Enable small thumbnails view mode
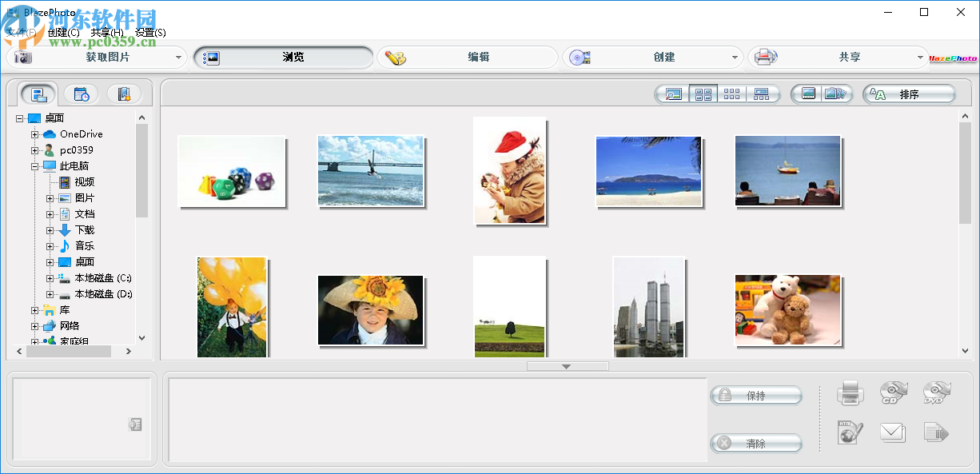The height and width of the screenshot is (474, 980). (731, 94)
